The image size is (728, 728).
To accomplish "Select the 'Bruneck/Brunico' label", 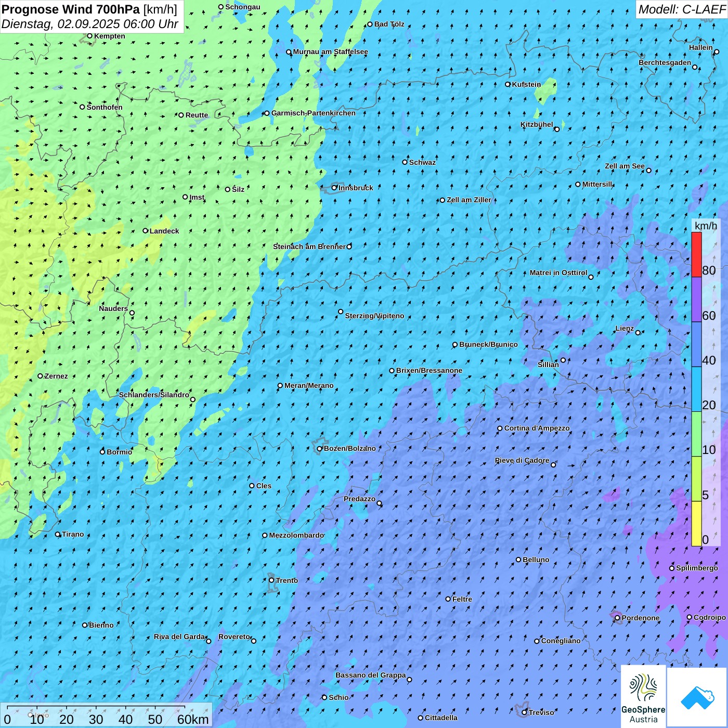I will click(489, 344).
